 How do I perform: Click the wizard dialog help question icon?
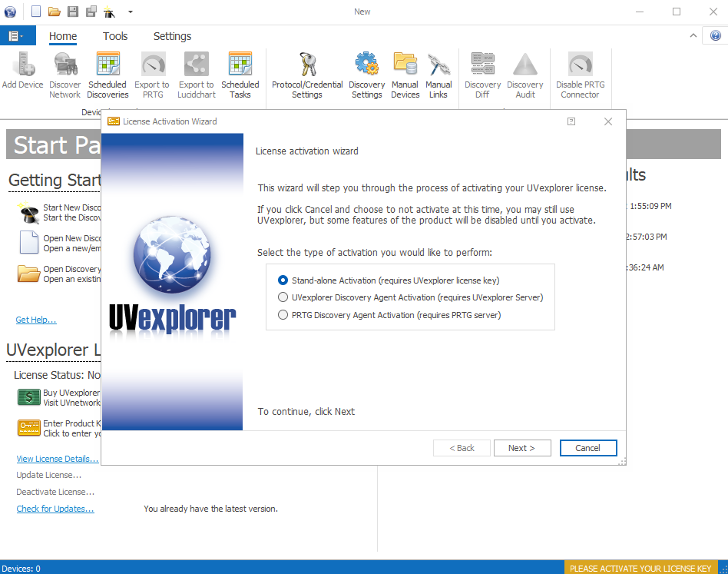pyautogui.click(x=571, y=121)
